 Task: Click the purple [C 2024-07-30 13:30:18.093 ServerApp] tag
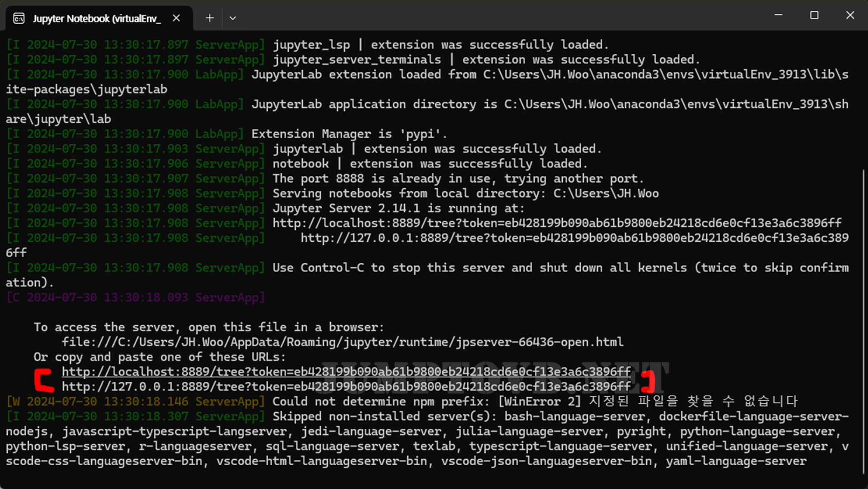pos(135,297)
